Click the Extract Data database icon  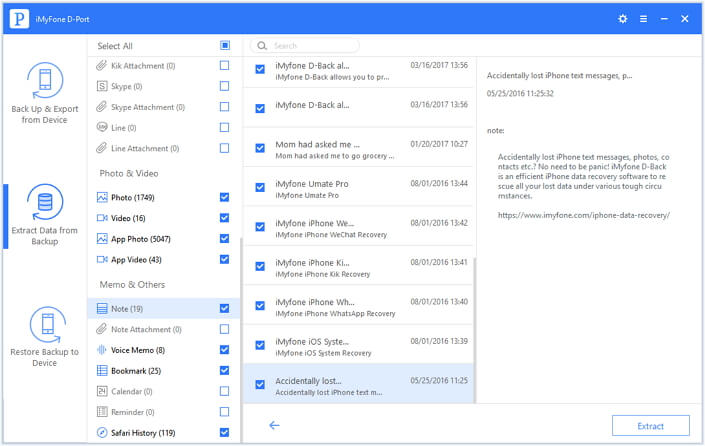coord(45,202)
